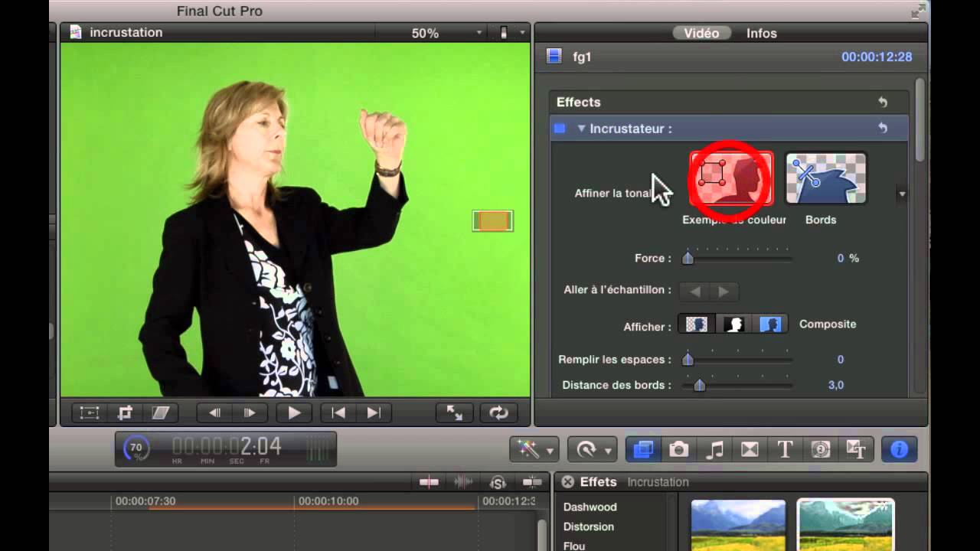Screen dimensions: 980x551
Task: Open the viewer zoom 50% menu
Action: [x=447, y=33]
